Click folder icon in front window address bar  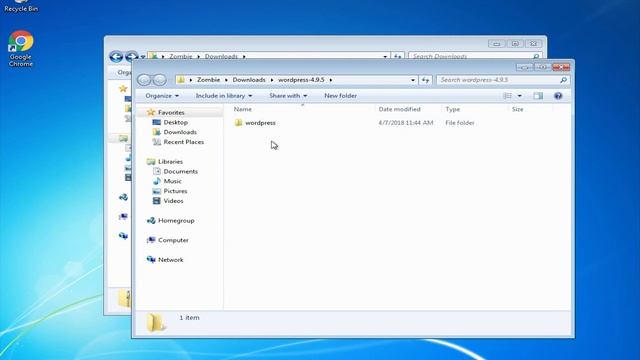click(x=181, y=80)
